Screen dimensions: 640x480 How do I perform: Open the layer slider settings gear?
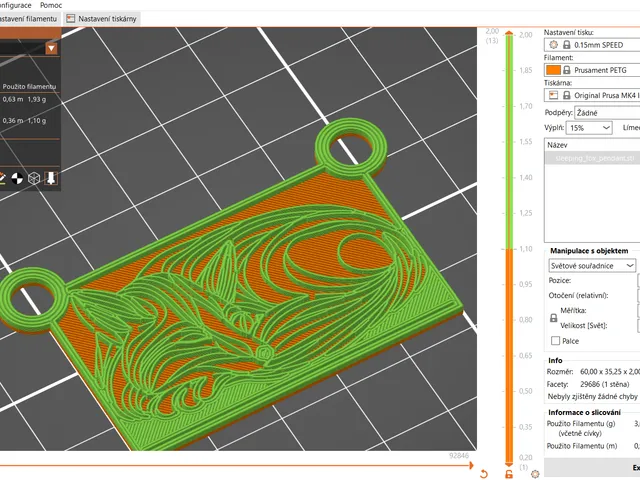tap(535, 474)
